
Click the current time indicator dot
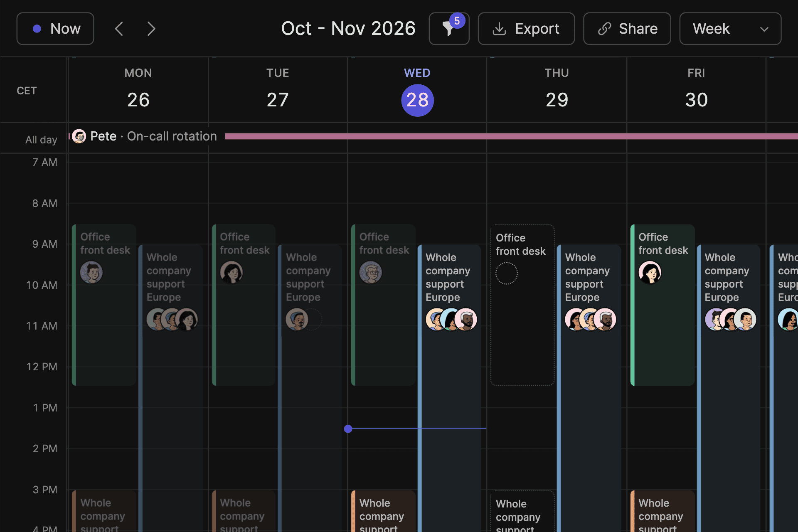[348, 429]
